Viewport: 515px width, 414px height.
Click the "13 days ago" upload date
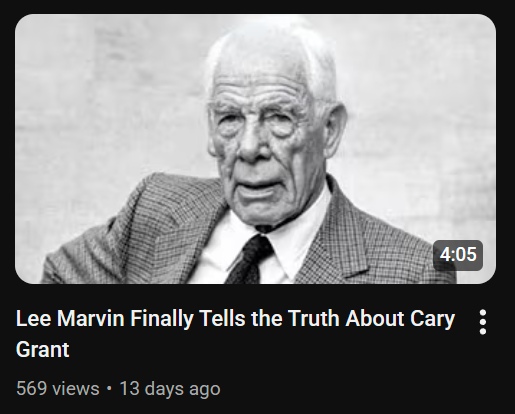(170, 388)
